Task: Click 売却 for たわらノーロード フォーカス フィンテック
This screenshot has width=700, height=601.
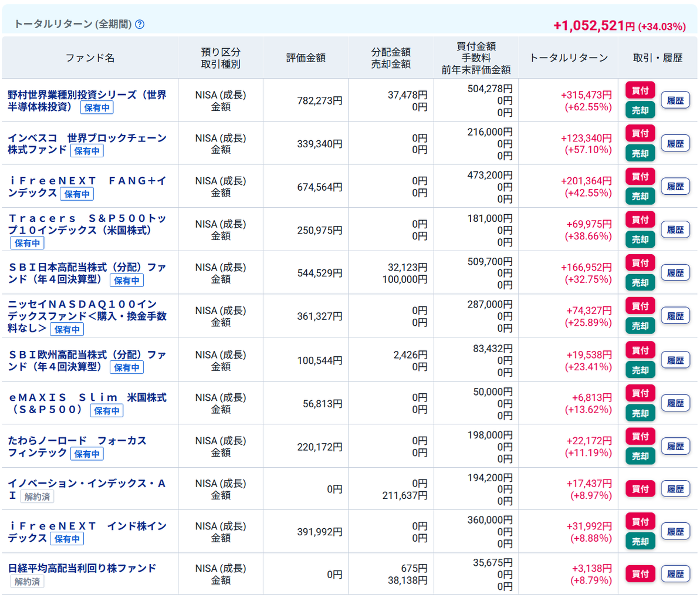Action: (640, 456)
